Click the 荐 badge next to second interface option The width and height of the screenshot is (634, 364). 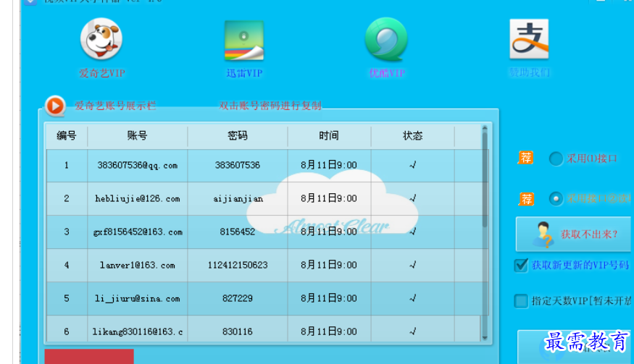pos(527,199)
